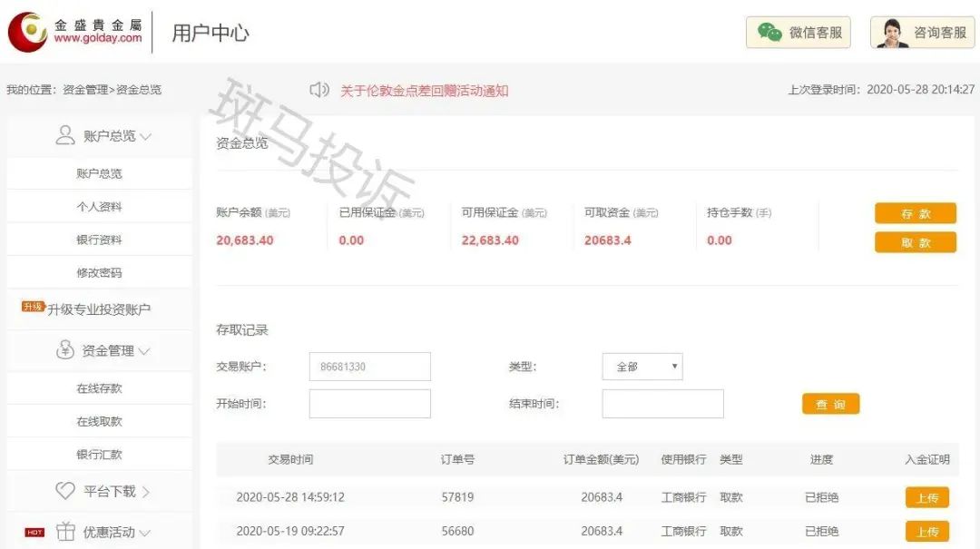Click the fund management money bag icon
980x549 pixels.
click(65, 350)
